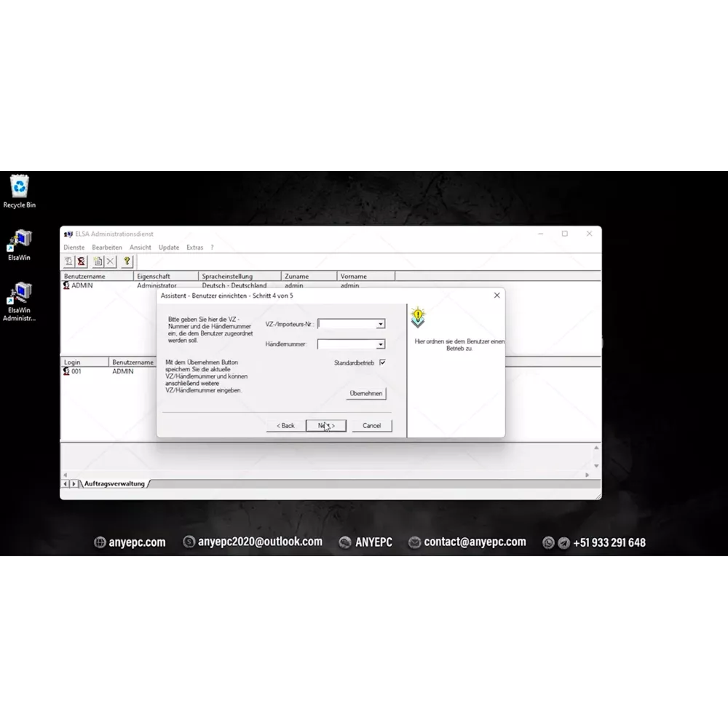Image resolution: width=728 pixels, height=728 pixels.
Task: Click Cancel in the wizard dialog
Action: [x=371, y=426]
